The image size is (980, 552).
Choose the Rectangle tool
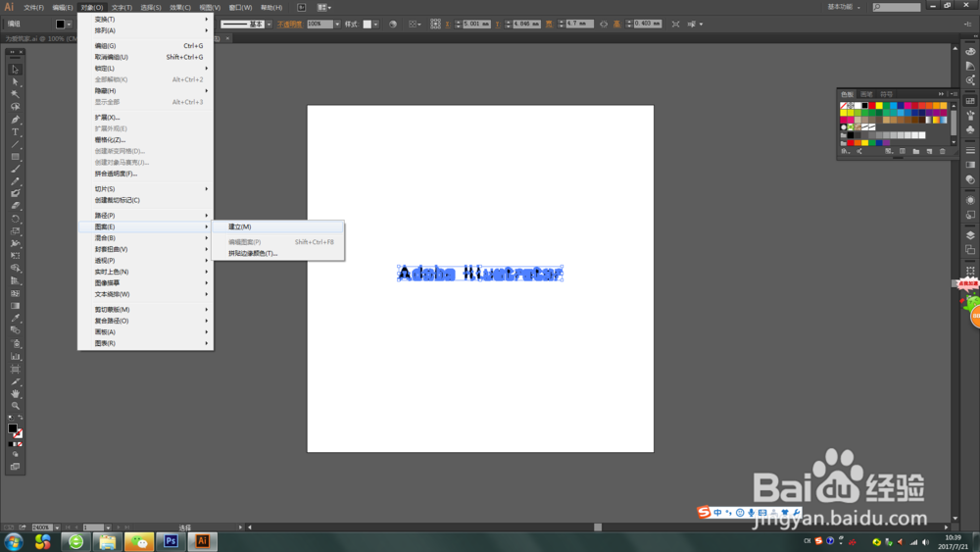click(x=15, y=157)
